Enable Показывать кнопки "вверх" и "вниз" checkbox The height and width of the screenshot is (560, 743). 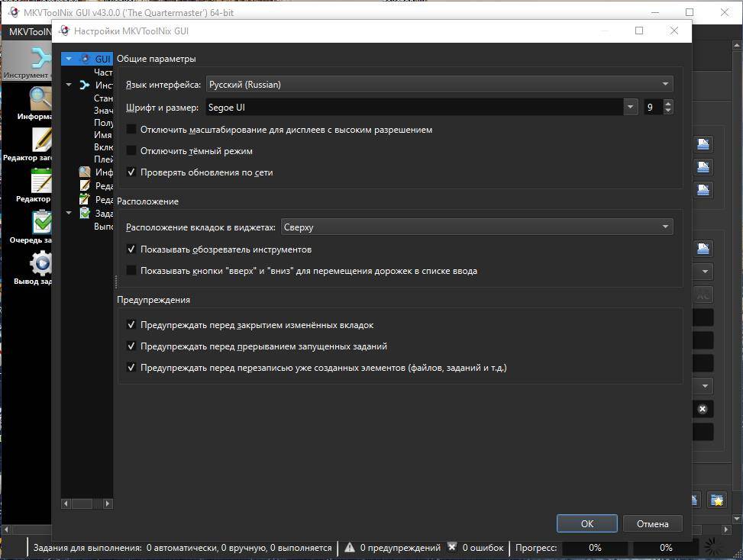131,270
